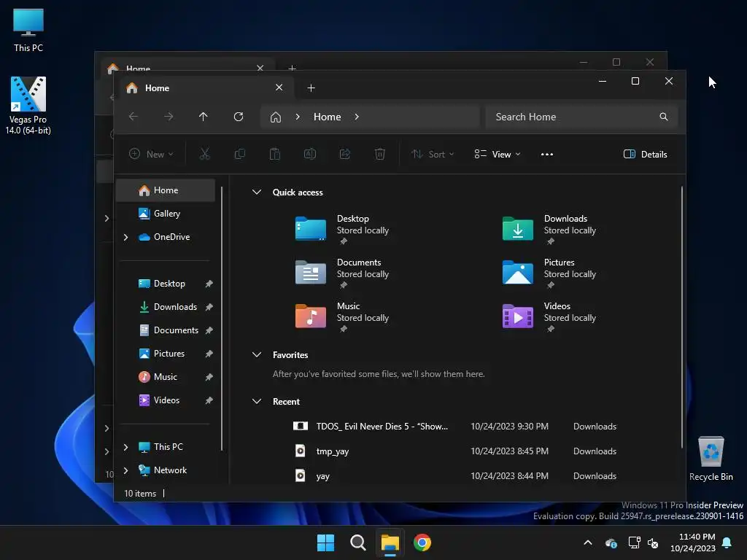Open Videos in navigation pane
Image resolution: width=747 pixels, height=560 pixels.
pos(166,400)
